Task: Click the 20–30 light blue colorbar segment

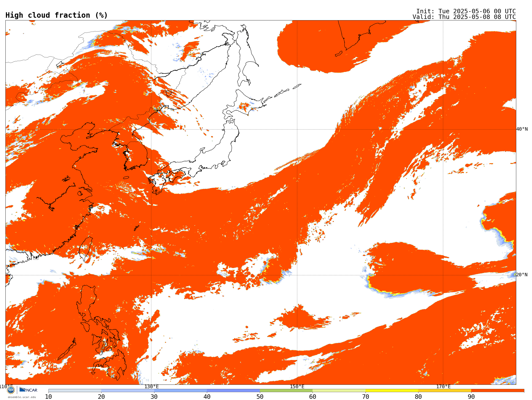Action: click(128, 391)
